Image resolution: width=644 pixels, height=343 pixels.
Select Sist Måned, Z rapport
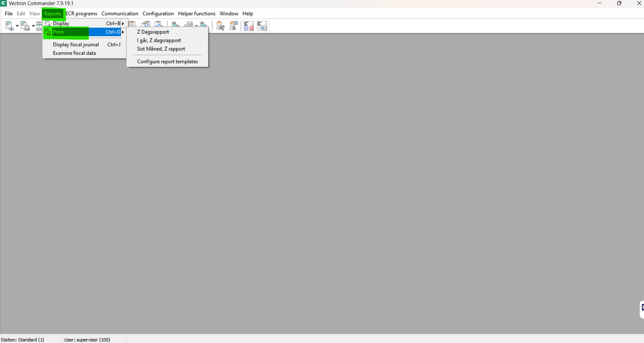click(167, 49)
